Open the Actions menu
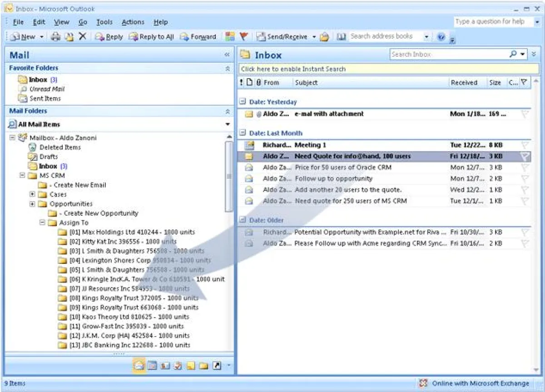Image resolution: width=545 pixels, height=392 pixels. pos(133,22)
